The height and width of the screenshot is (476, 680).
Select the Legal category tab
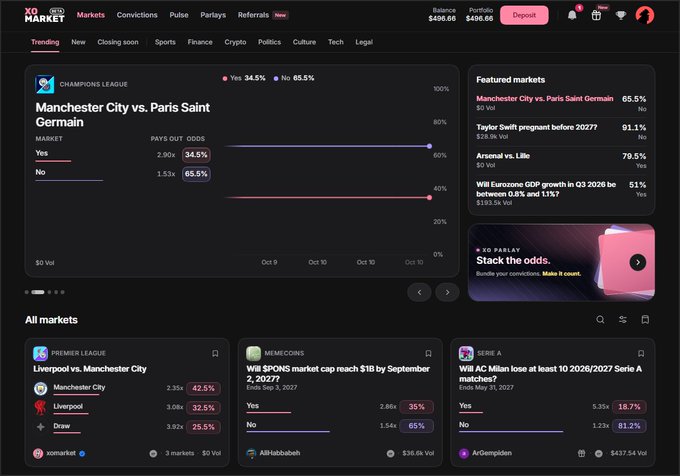(x=364, y=42)
